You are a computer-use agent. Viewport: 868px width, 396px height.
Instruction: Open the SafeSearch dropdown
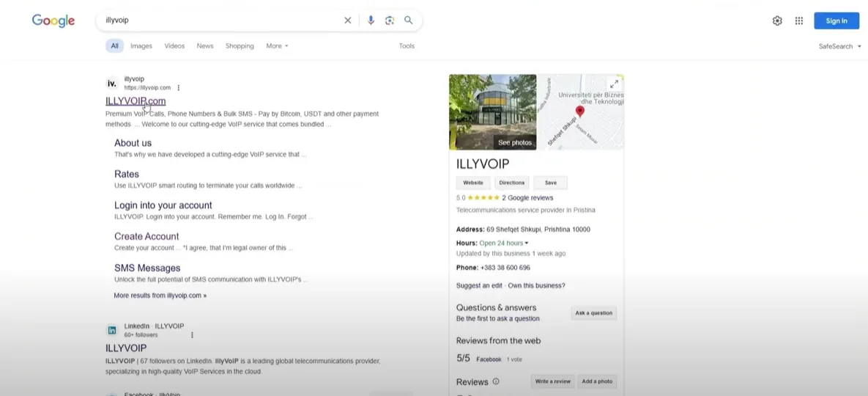point(839,46)
